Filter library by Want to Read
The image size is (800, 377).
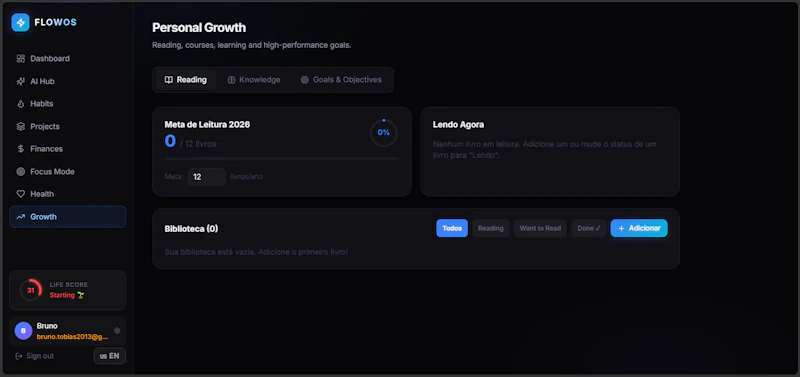(x=540, y=228)
